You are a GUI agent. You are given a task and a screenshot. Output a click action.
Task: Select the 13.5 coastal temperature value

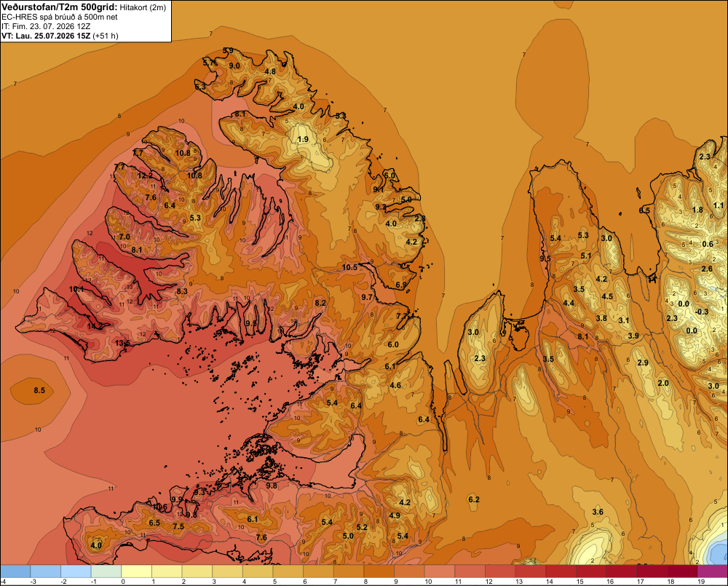(x=122, y=343)
